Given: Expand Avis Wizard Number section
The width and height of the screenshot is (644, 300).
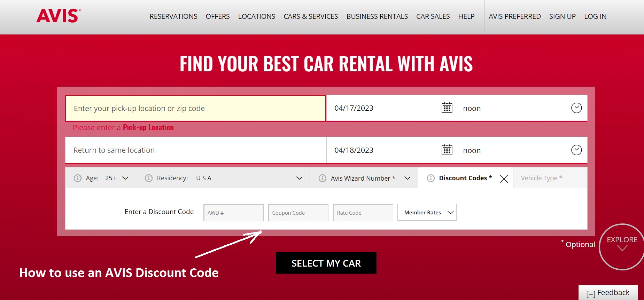Looking at the screenshot, I should click(407, 178).
